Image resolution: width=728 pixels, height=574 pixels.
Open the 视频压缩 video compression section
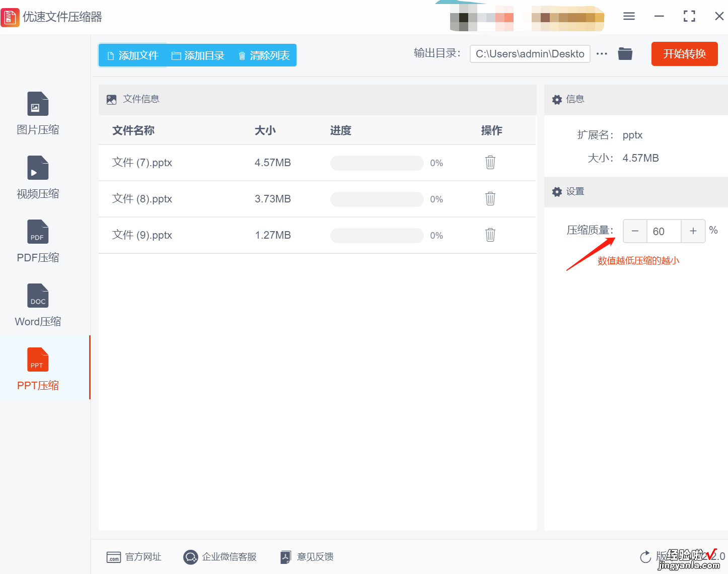tap(38, 178)
